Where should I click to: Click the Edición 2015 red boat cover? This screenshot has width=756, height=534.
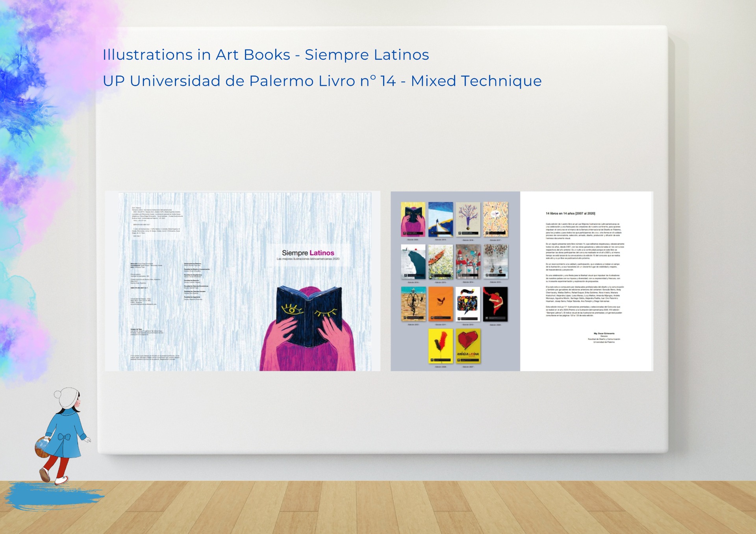coord(441,262)
